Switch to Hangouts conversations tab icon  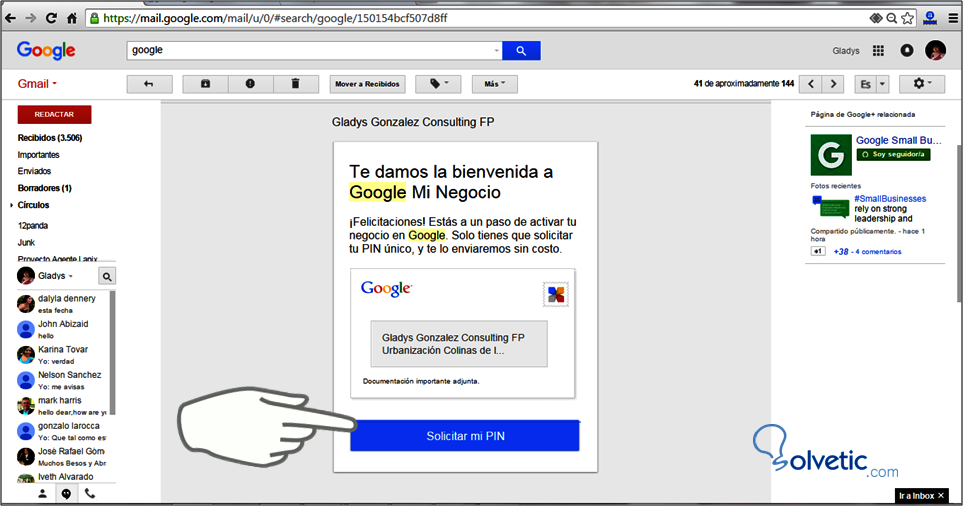pyautogui.click(x=66, y=493)
